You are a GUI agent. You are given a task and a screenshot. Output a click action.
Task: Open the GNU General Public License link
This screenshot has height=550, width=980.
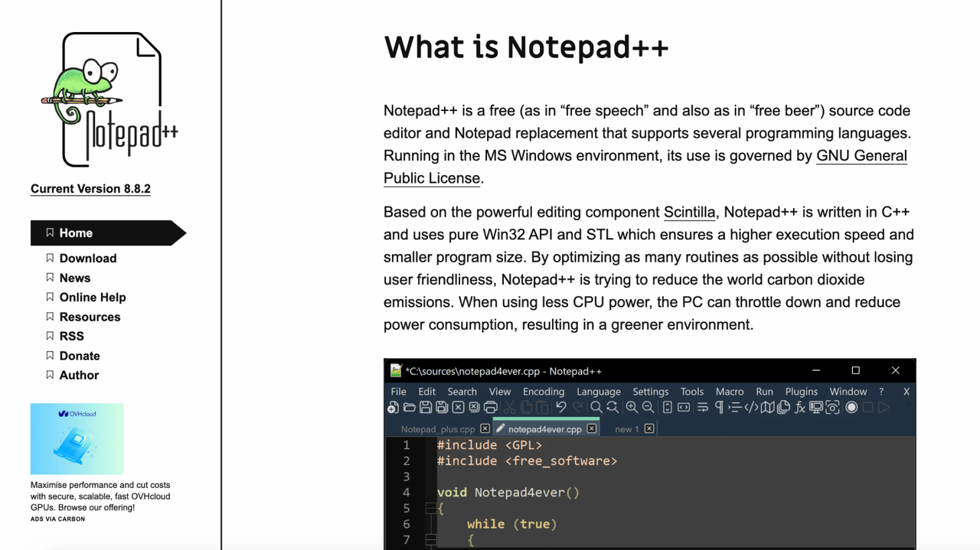(x=861, y=155)
